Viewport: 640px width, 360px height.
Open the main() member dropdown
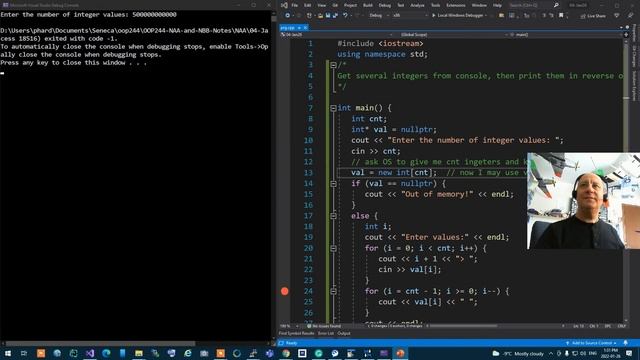click(x=567, y=35)
